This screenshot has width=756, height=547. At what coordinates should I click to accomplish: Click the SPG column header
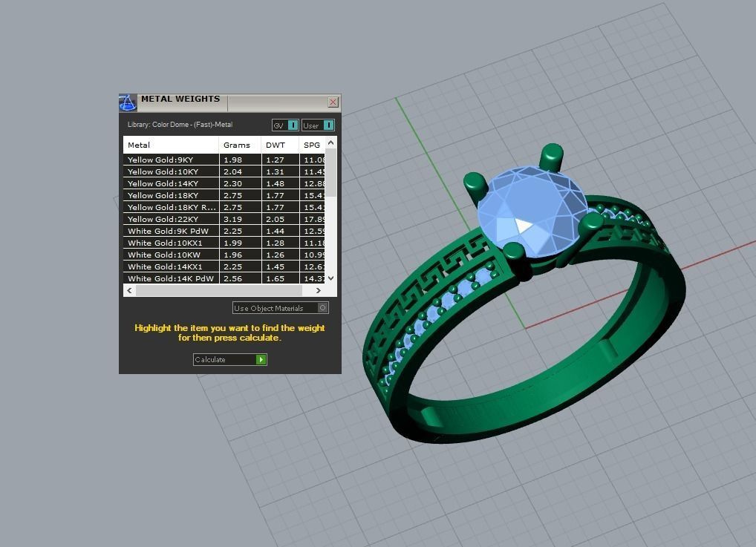click(x=312, y=145)
